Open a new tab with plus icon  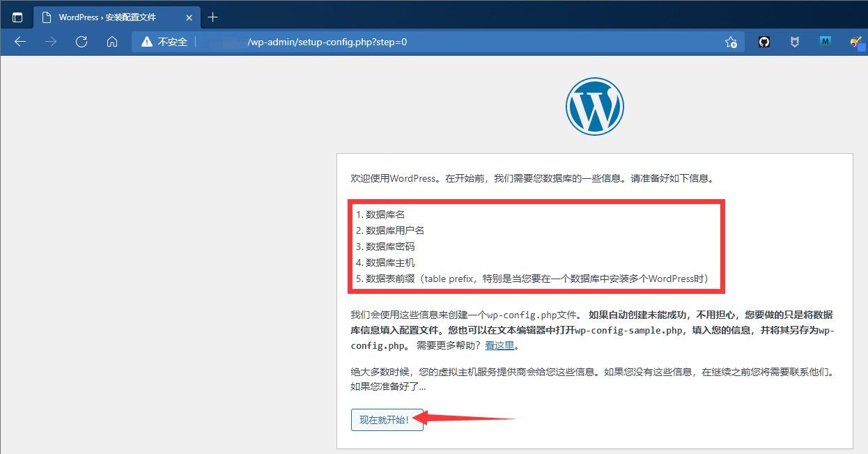coord(213,17)
